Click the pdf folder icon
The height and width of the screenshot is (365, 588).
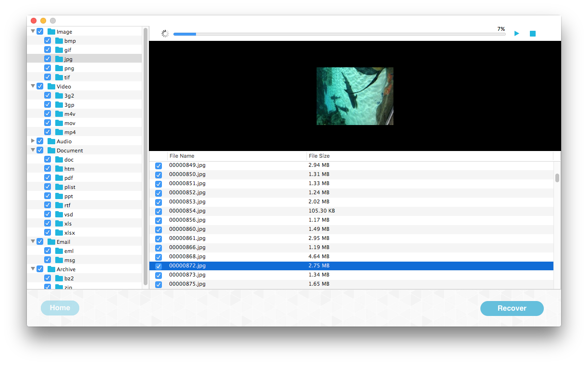click(59, 178)
